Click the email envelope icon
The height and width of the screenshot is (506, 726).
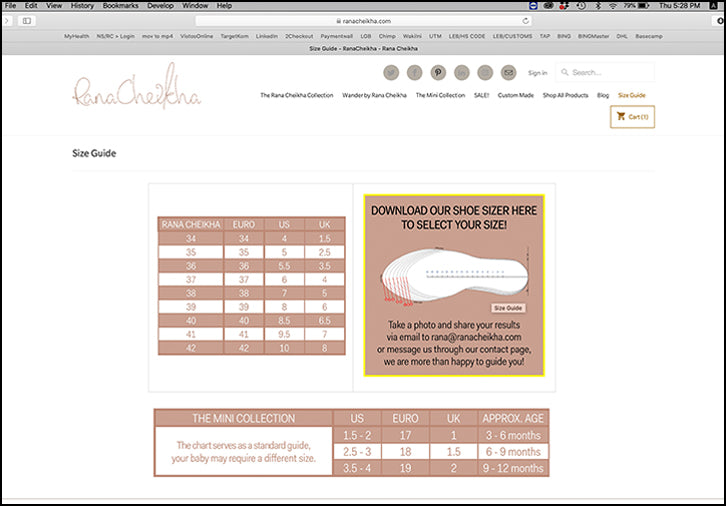pyautogui.click(x=508, y=72)
